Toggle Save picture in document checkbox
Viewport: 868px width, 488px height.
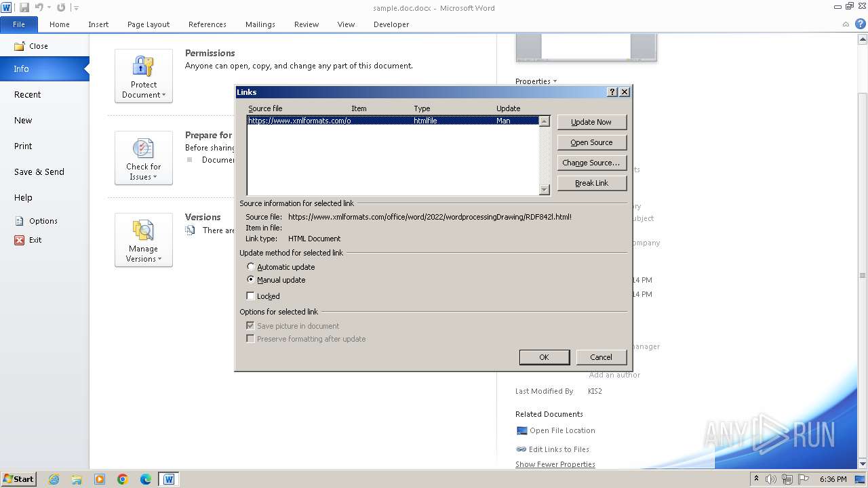coord(251,326)
